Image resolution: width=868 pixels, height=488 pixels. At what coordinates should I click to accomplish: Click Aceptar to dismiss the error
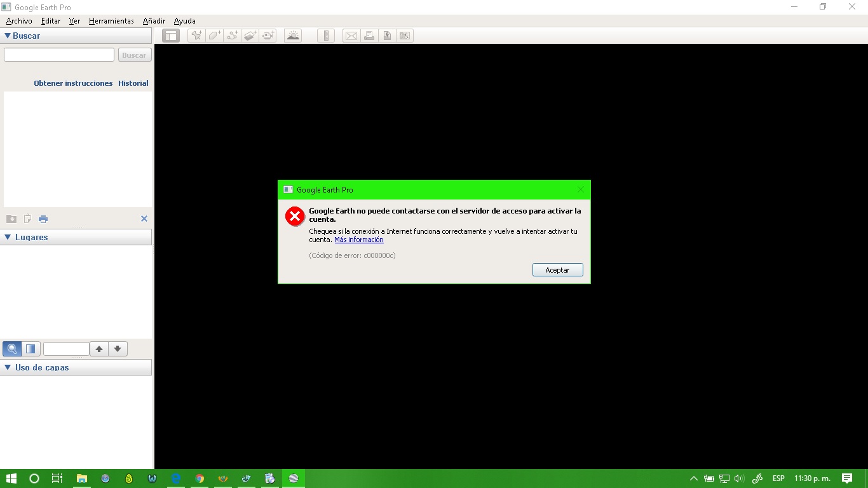coord(558,270)
